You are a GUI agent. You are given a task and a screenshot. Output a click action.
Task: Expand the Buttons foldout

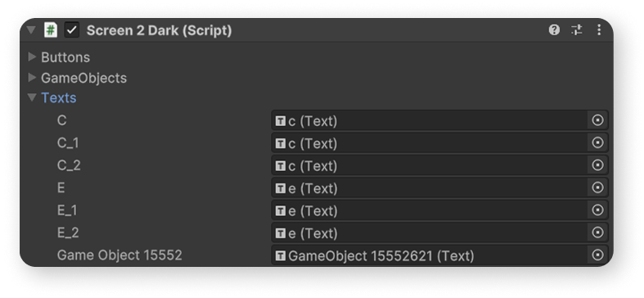[x=32, y=56]
